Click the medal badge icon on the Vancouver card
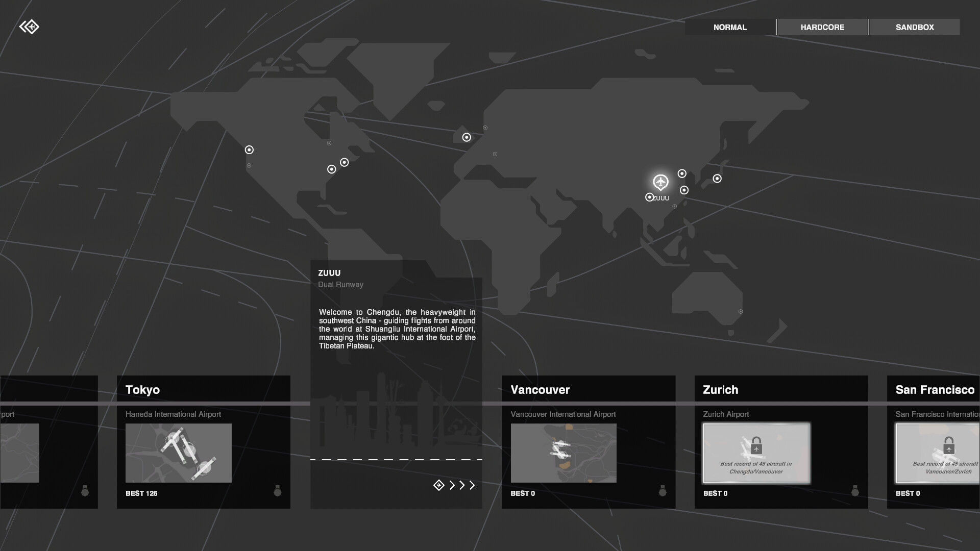Viewport: 980px width, 551px height. tap(663, 491)
